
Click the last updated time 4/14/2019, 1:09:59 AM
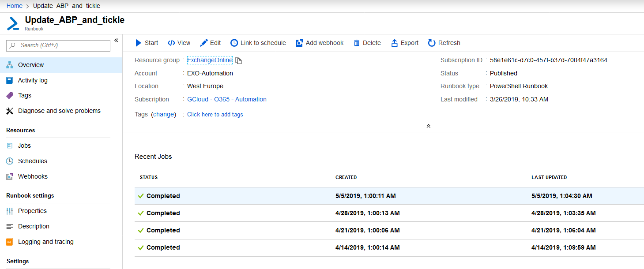point(564,247)
